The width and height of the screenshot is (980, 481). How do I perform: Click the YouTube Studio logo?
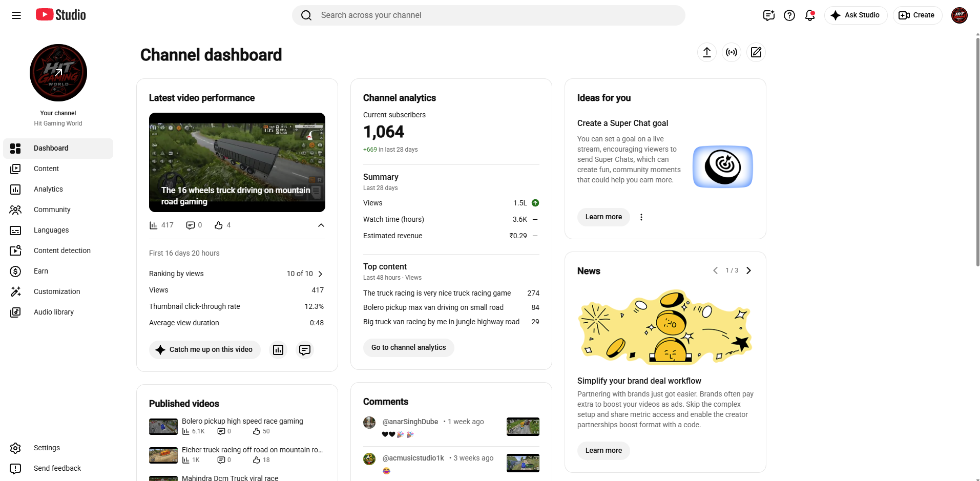[60, 15]
